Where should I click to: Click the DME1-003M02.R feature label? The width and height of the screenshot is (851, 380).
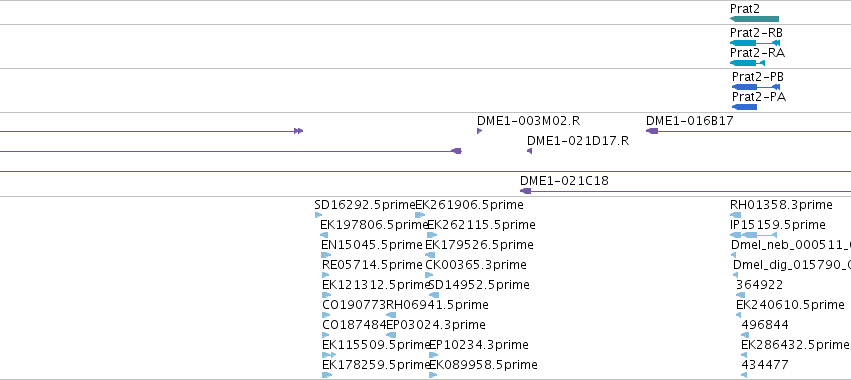click(528, 121)
